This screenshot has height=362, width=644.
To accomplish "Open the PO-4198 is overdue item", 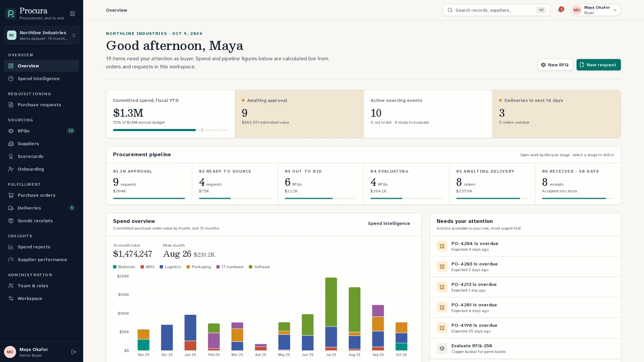I will coord(525,328).
